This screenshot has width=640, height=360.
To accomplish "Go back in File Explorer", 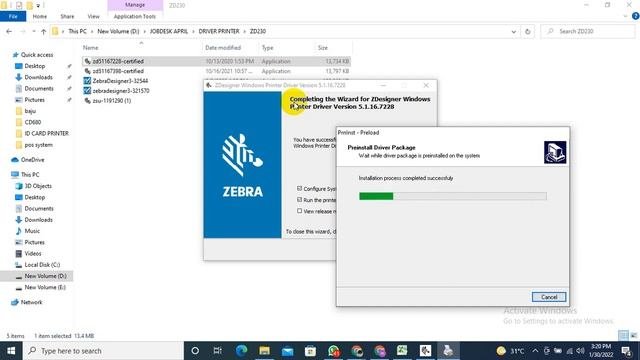I will 9,31.
